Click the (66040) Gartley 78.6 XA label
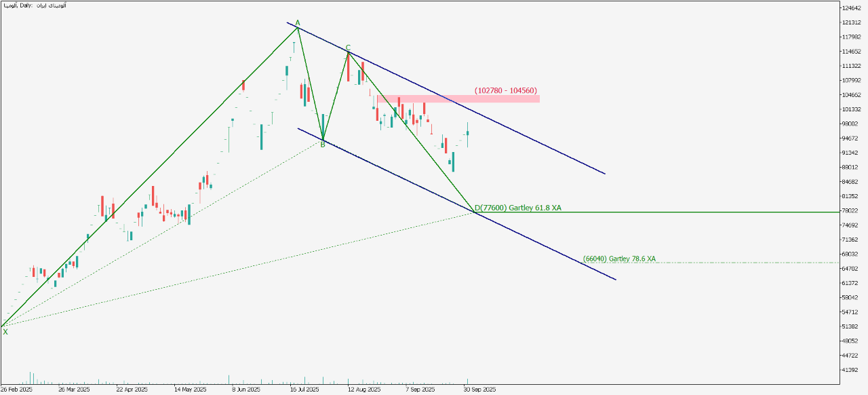The image size is (868, 395). [619, 259]
